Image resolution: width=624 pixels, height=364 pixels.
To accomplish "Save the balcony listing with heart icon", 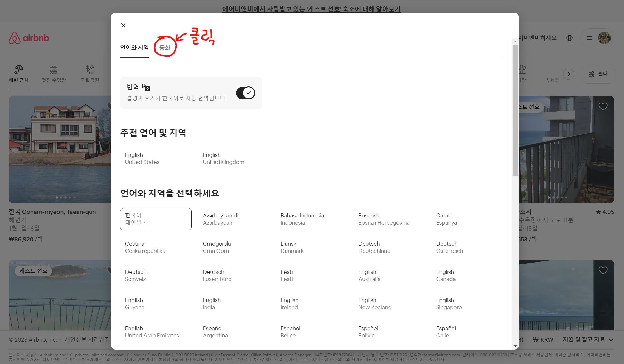I will 603,106.
